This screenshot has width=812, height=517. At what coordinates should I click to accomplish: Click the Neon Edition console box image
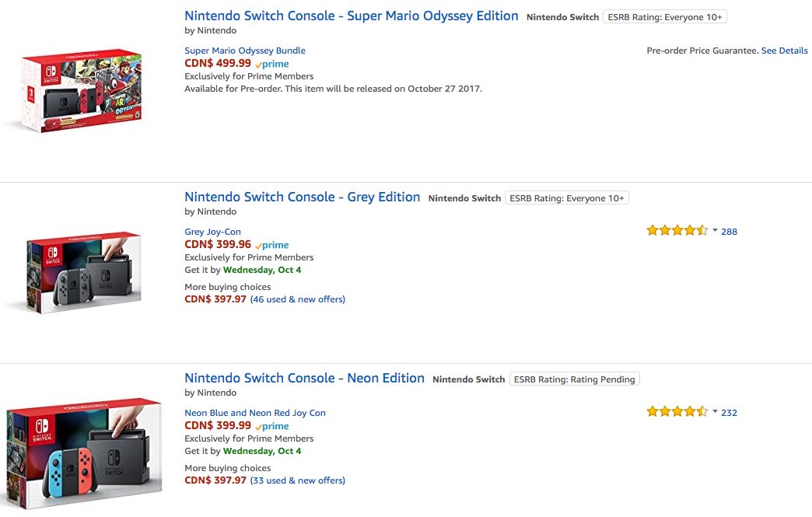85,453
